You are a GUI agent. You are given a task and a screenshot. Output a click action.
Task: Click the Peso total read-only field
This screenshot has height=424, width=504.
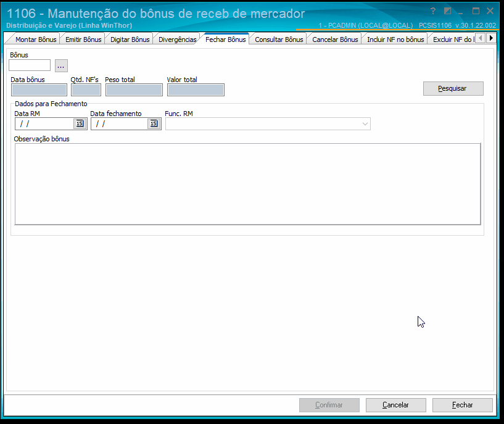[x=134, y=90]
